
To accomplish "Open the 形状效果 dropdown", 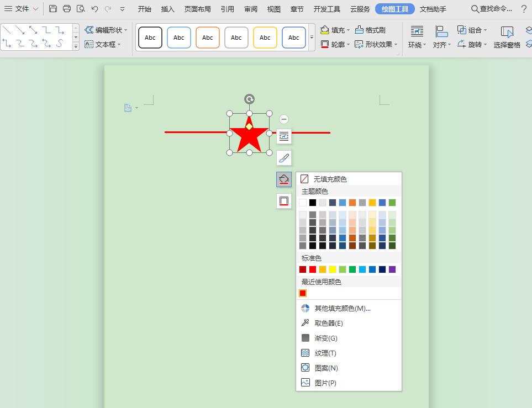I will click(376, 44).
